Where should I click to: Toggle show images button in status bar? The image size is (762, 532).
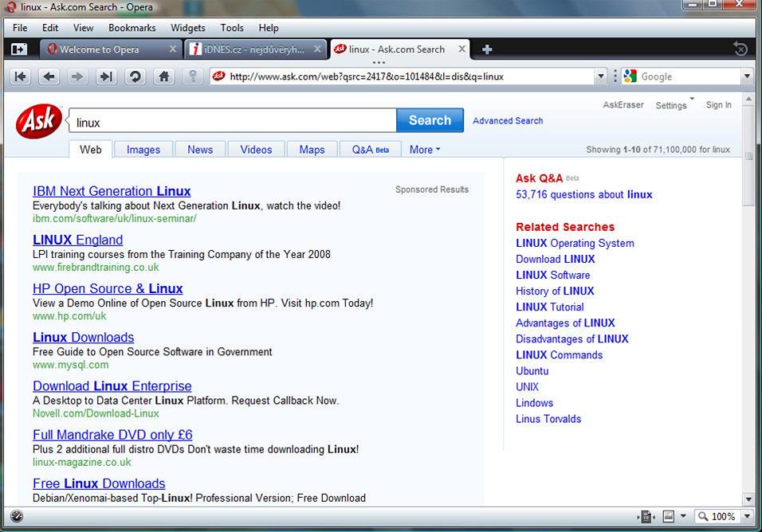tap(670, 516)
